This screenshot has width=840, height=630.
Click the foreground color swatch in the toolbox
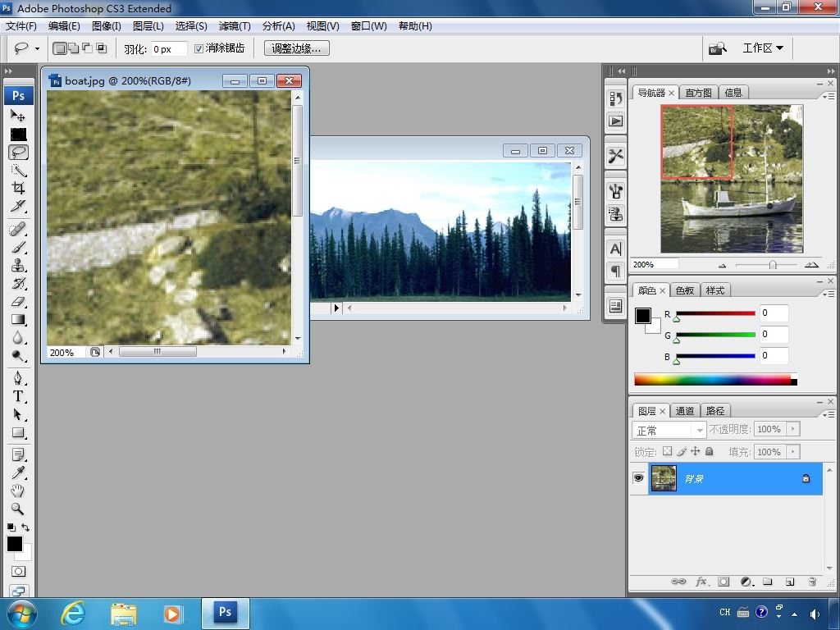(15, 545)
